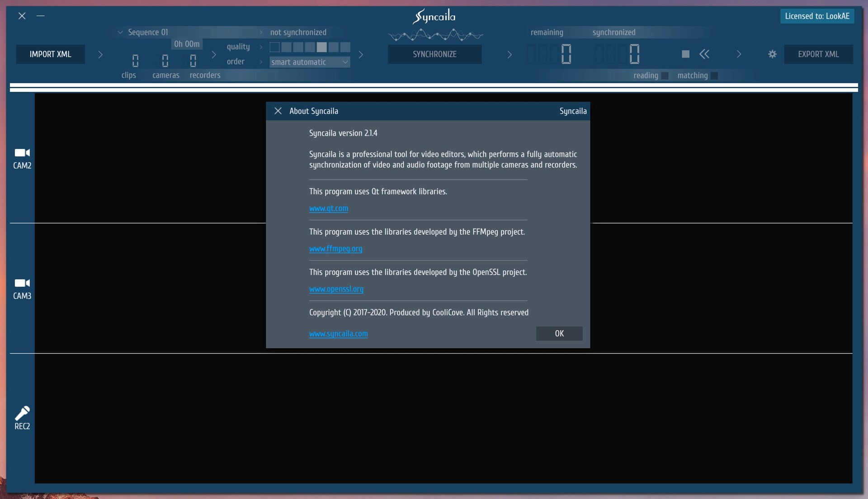Viewport: 868px width, 499px height.
Task: Click OK in the About dialog
Action: pyautogui.click(x=559, y=333)
